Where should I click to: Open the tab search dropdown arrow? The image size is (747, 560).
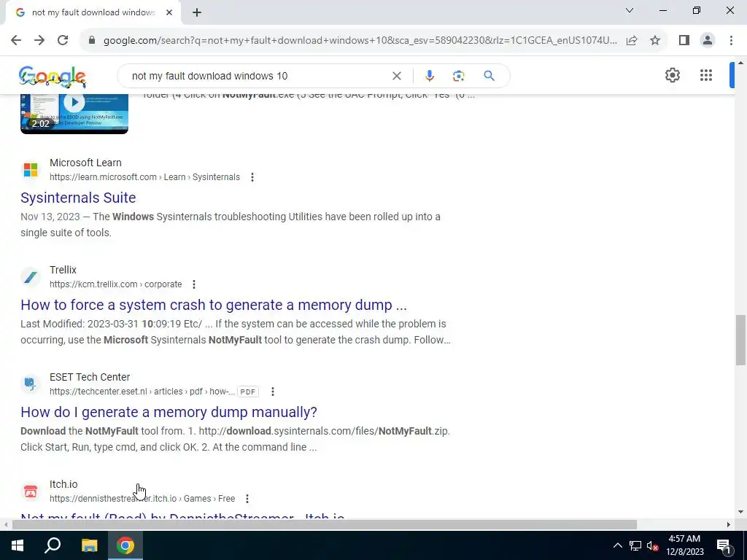(x=630, y=10)
